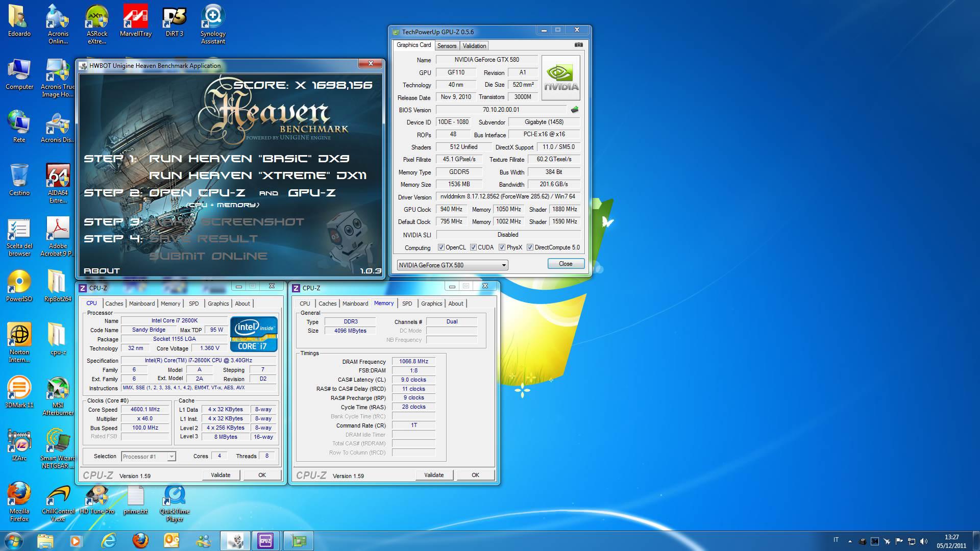
Task: Switch to Sensors tab in GPU-Z
Action: [x=447, y=46]
